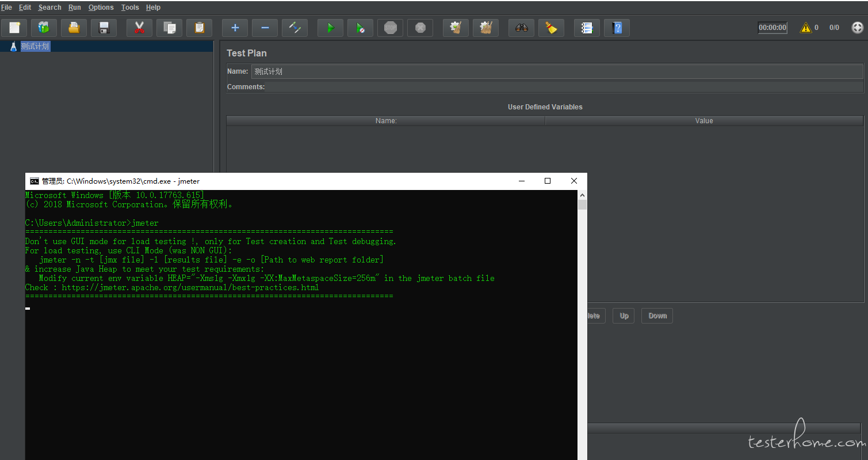Start the test with green play icon
The width and height of the screenshot is (868, 460).
click(330, 28)
